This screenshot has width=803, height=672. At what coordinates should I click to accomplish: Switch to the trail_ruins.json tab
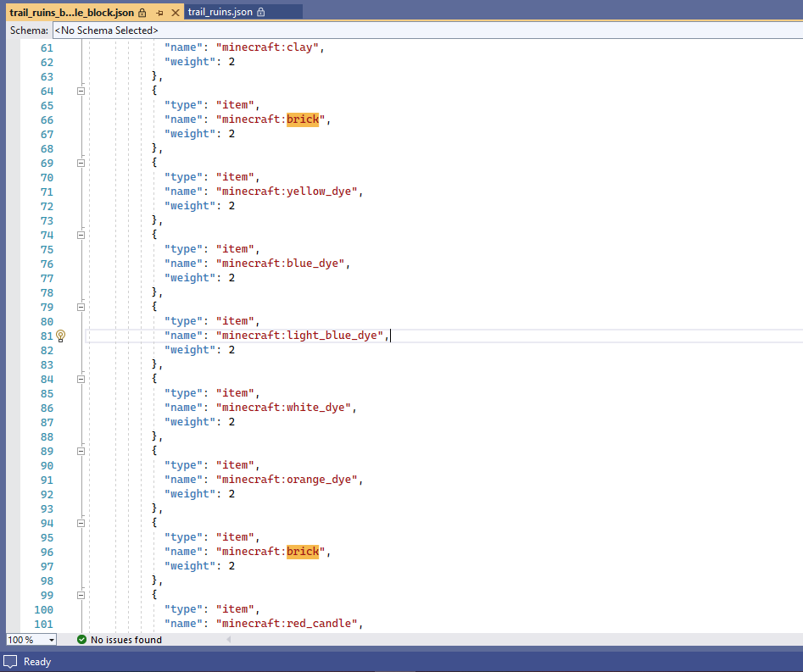220,13
